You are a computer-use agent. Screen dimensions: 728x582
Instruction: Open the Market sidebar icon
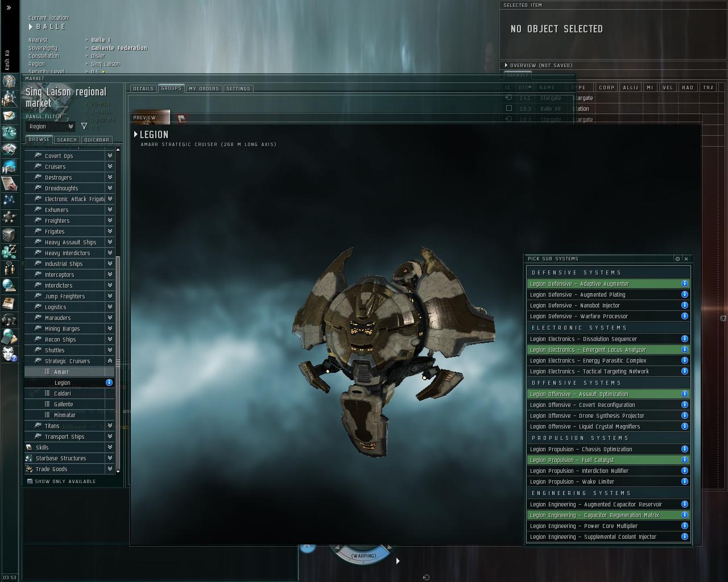pyautogui.click(x=9, y=149)
